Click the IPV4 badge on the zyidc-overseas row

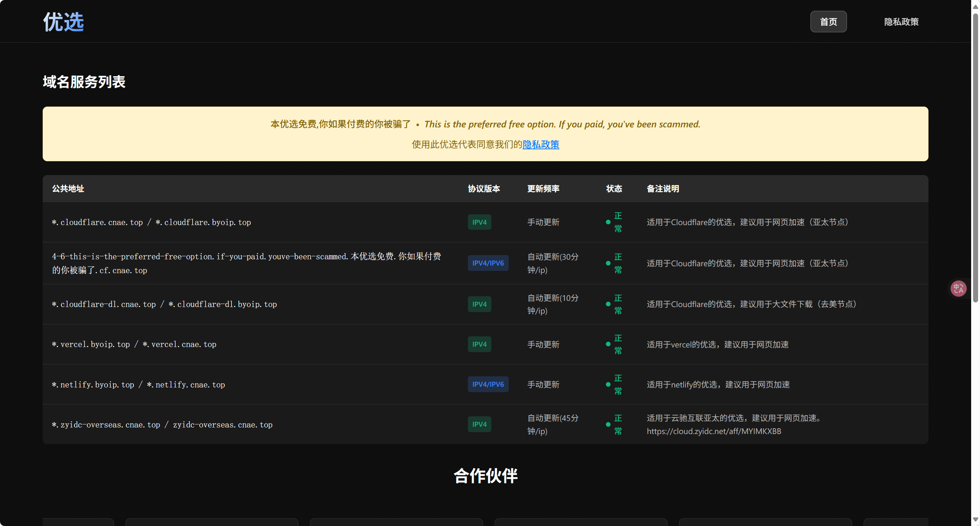click(479, 424)
